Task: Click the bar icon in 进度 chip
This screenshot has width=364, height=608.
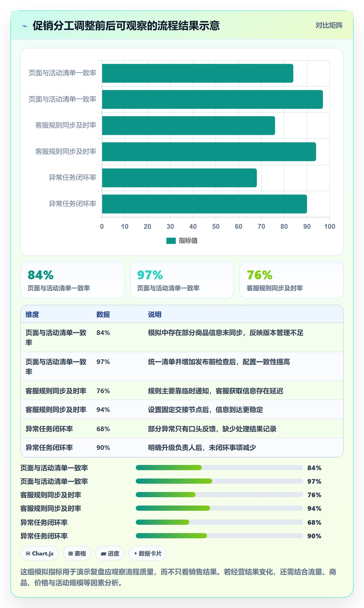Action: [103, 554]
